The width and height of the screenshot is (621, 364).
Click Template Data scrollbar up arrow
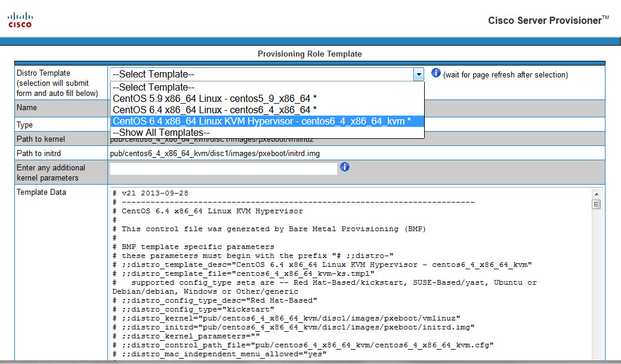tap(597, 194)
